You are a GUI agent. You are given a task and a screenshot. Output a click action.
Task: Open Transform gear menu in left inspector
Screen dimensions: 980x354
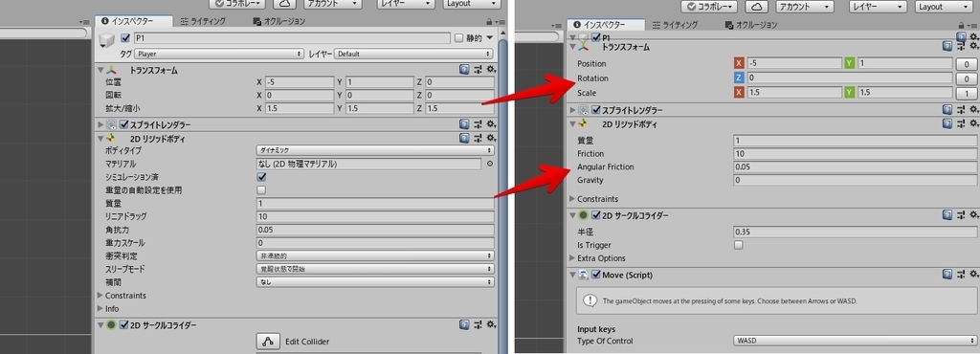point(491,70)
